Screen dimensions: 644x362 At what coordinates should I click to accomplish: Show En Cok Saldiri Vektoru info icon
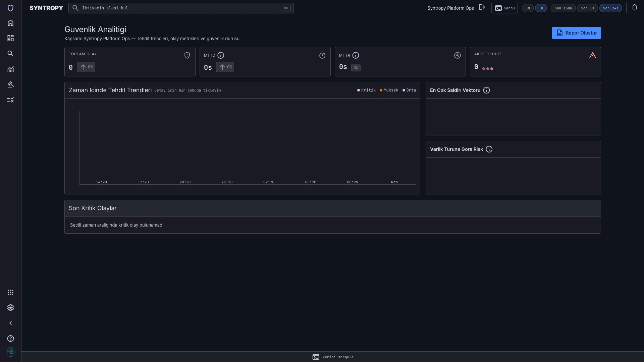(x=486, y=90)
